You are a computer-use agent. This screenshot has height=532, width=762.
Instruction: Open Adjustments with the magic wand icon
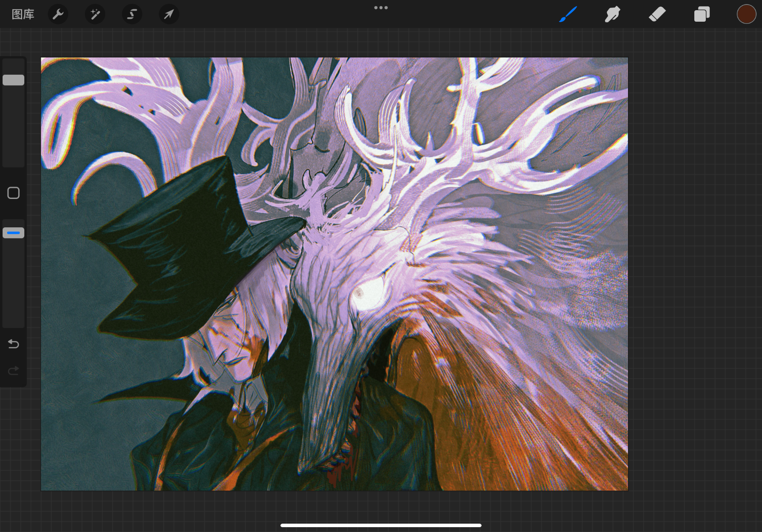pos(95,14)
